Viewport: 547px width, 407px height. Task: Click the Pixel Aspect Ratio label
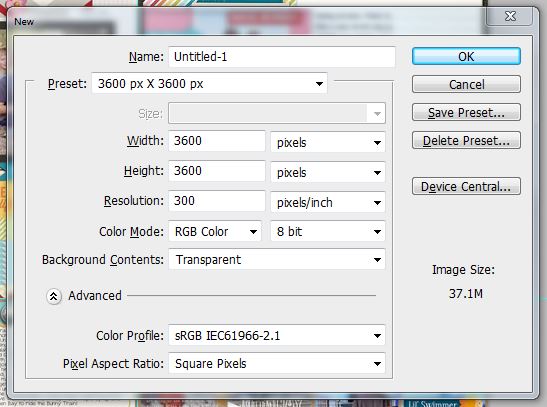(x=113, y=364)
